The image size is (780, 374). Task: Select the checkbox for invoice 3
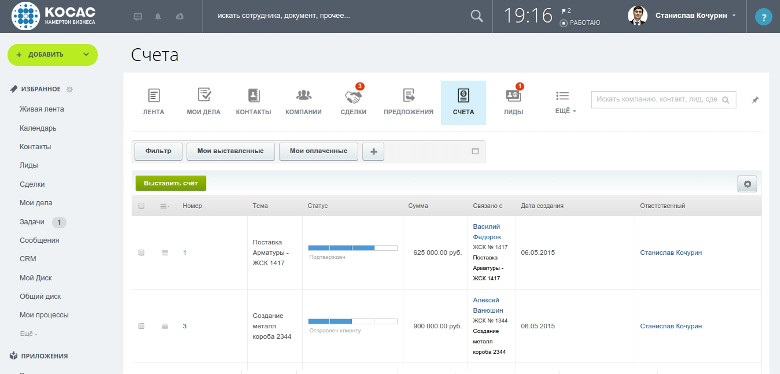(x=141, y=326)
